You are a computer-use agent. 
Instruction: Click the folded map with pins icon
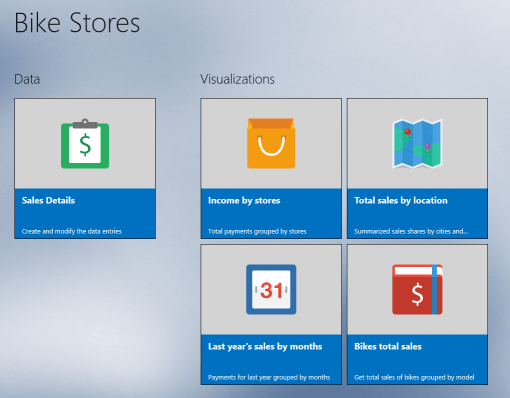(417, 143)
